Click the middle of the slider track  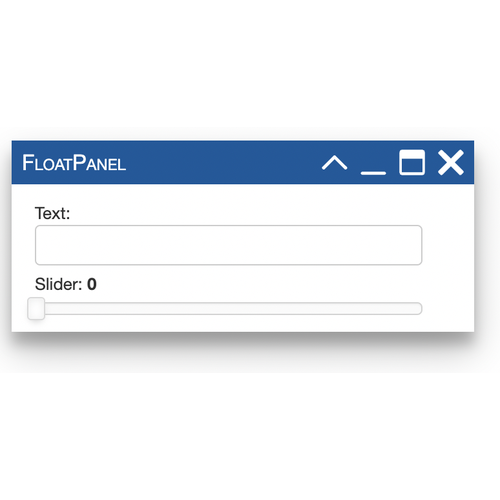click(x=229, y=309)
